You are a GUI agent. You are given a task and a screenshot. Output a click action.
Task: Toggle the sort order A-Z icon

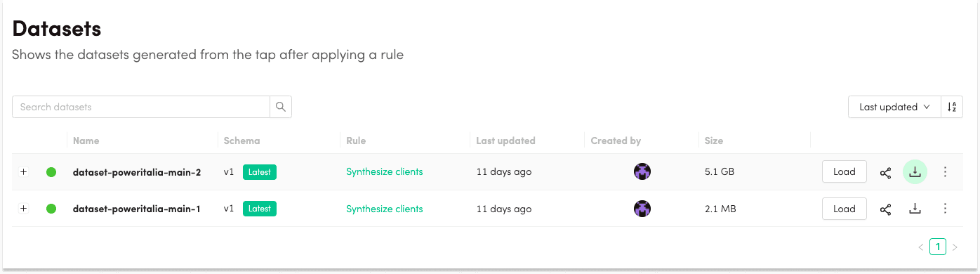point(952,107)
